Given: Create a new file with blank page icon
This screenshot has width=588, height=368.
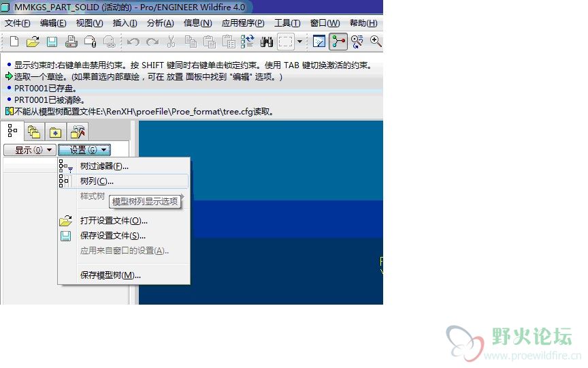Looking at the screenshot, I should tap(14, 42).
